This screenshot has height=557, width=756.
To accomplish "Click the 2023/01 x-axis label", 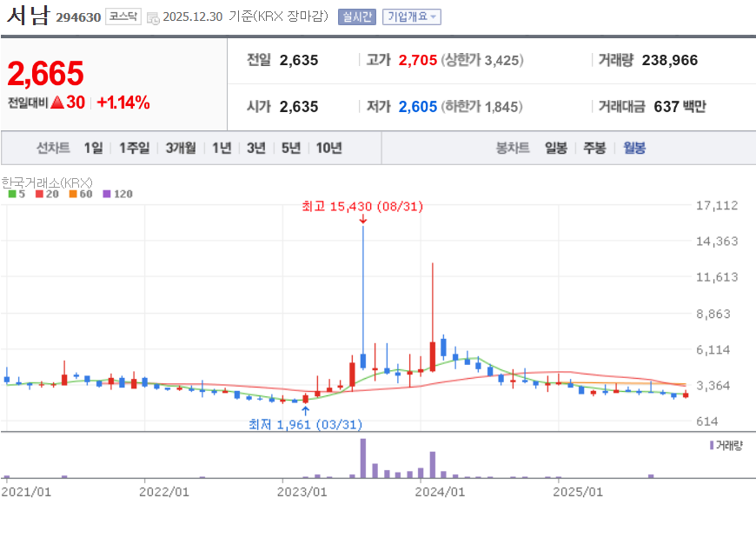I will click(x=302, y=492).
